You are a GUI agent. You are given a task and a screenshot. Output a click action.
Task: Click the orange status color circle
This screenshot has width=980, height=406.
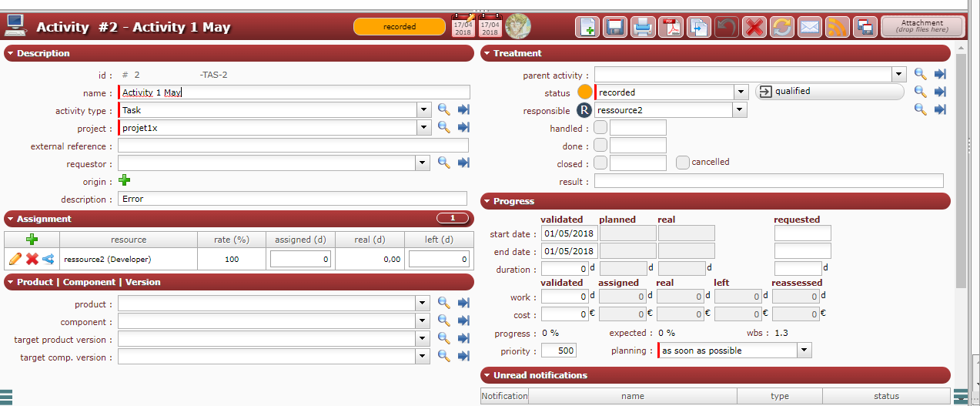(585, 92)
